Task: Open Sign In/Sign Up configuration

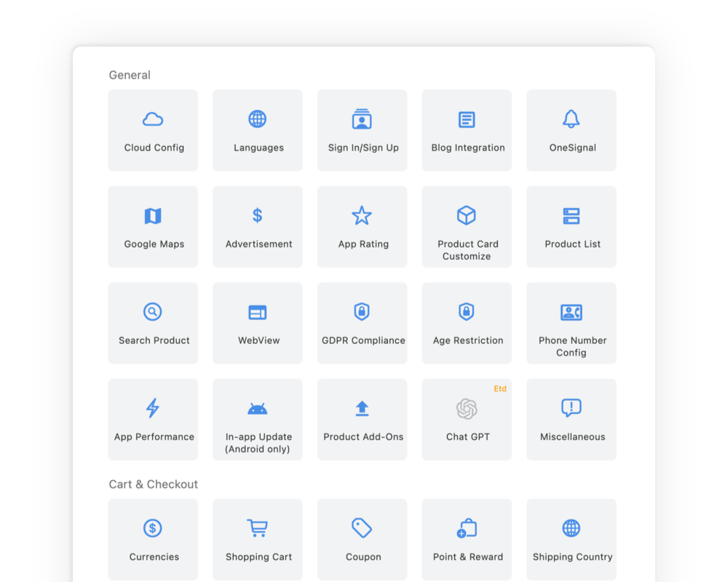Action: click(362, 130)
